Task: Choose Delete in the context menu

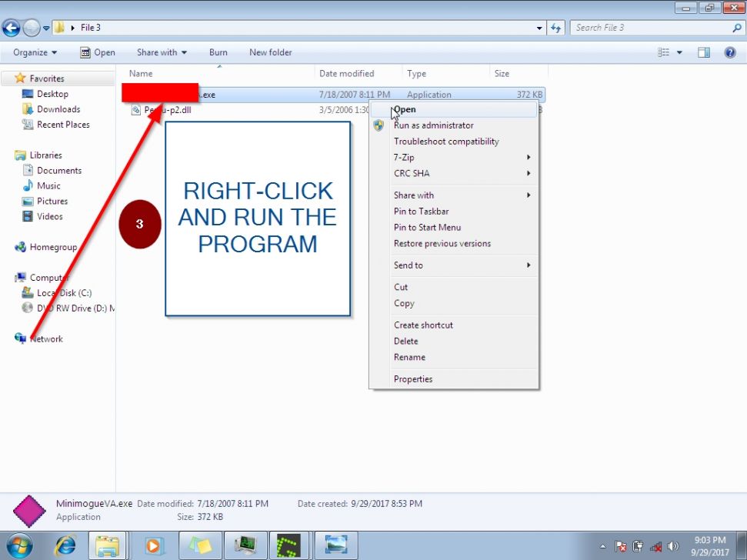Action: [454, 341]
